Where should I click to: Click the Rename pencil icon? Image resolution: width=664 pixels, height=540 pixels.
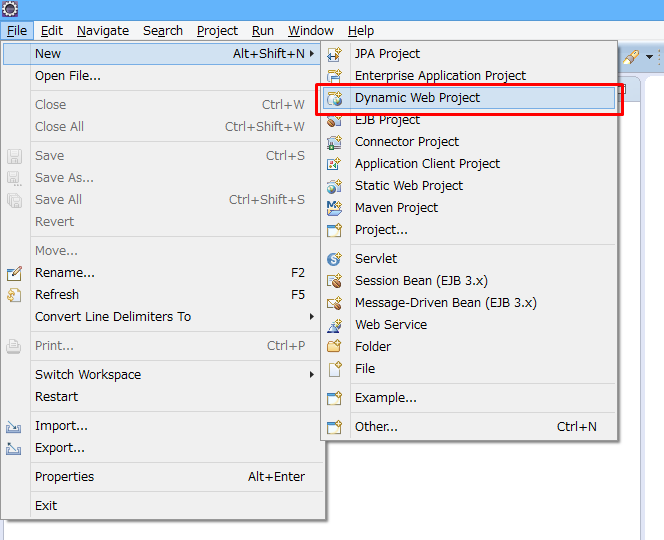[x=14, y=273]
